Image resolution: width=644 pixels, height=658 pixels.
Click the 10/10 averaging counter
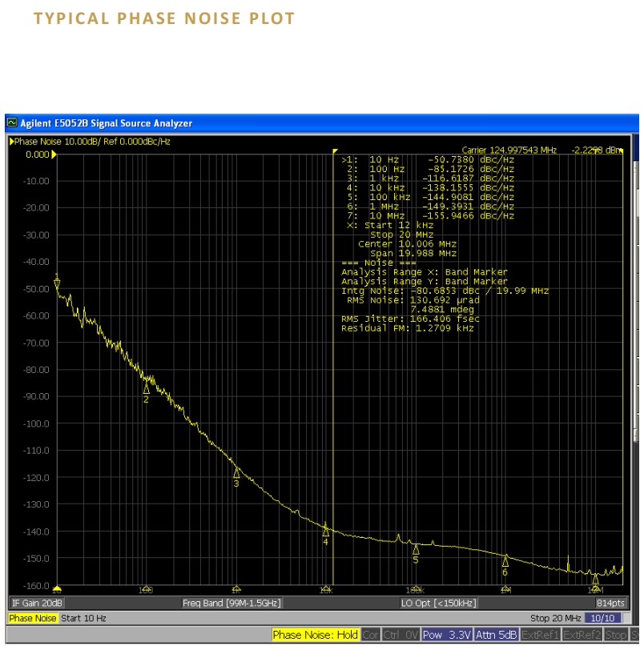602,618
